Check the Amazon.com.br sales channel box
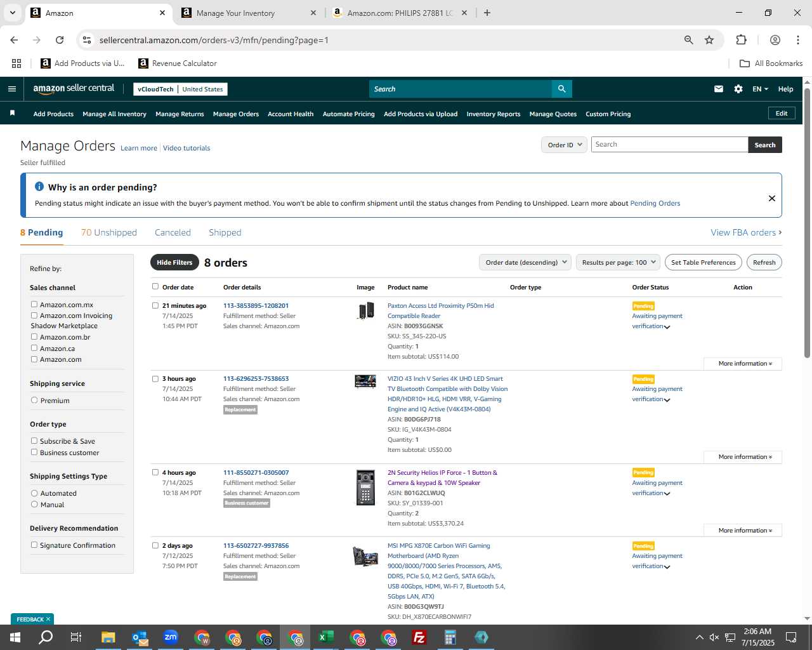This screenshot has width=812, height=650. click(x=34, y=337)
